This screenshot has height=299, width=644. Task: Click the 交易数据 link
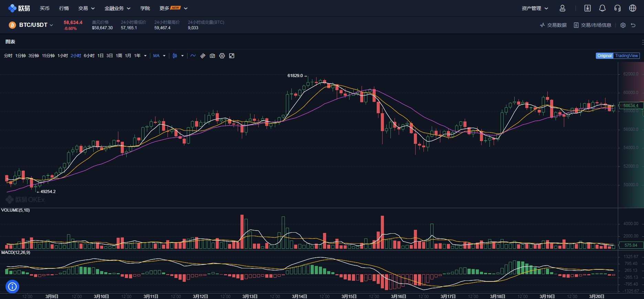click(553, 25)
